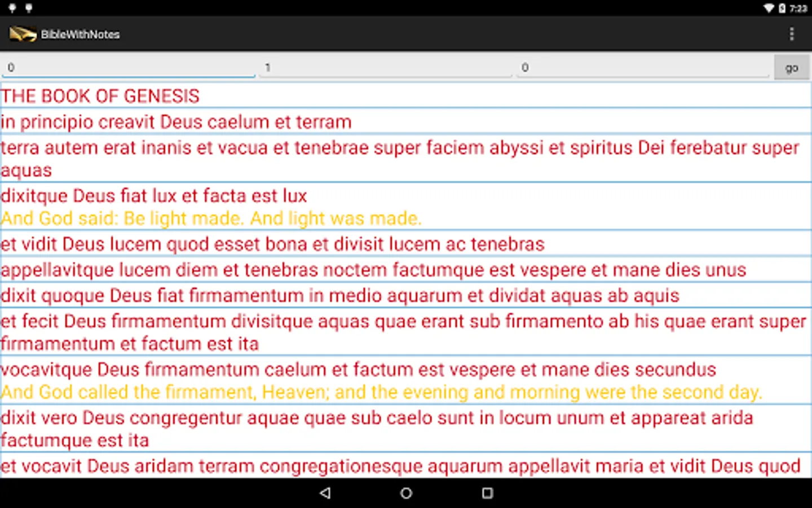This screenshot has height=508, width=812.
Task: Focus the middle input field showing 1
Action: click(x=386, y=67)
